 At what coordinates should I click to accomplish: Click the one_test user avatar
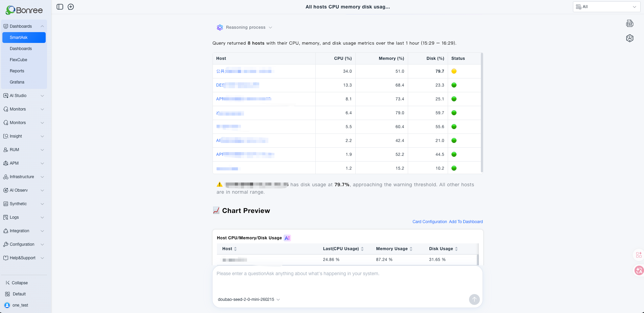(x=7, y=305)
